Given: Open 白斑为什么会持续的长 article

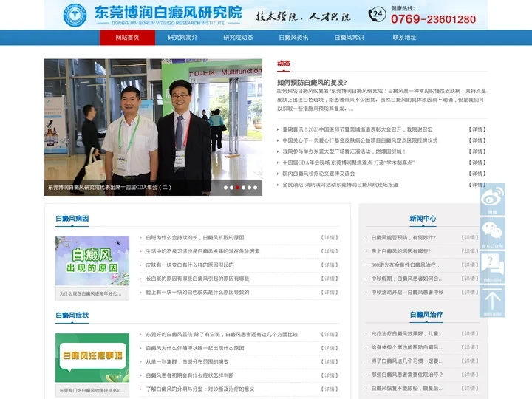Looking at the screenshot, I should 195,237.
